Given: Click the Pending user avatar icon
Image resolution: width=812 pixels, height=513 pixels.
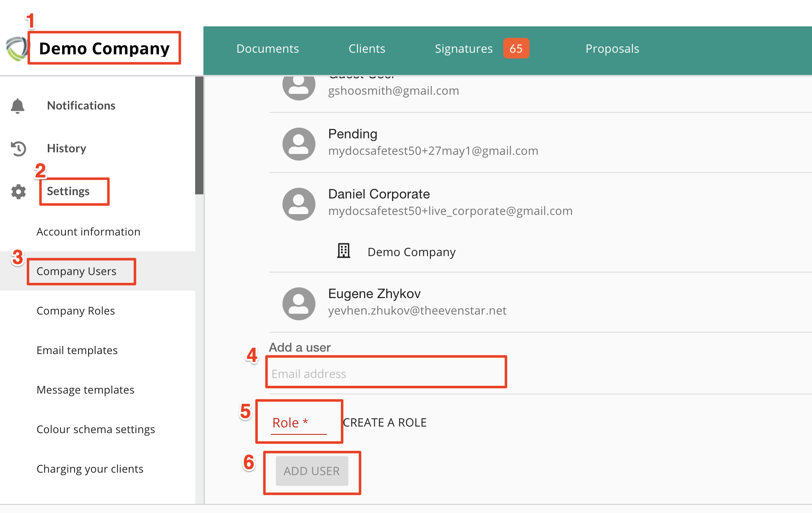Looking at the screenshot, I should [299, 144].
